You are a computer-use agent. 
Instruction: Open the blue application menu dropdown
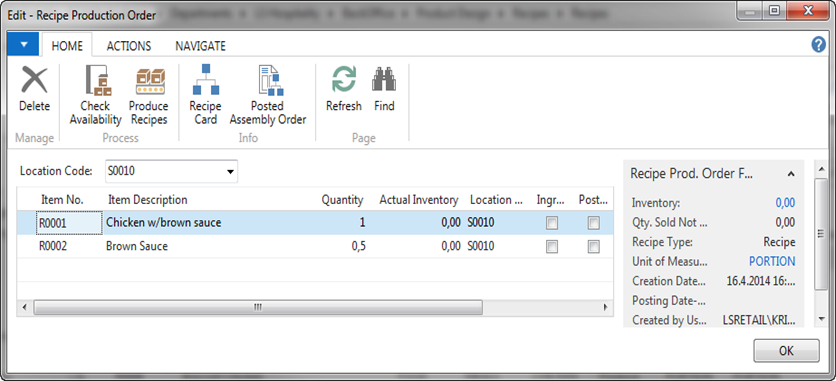coord(23,44)
